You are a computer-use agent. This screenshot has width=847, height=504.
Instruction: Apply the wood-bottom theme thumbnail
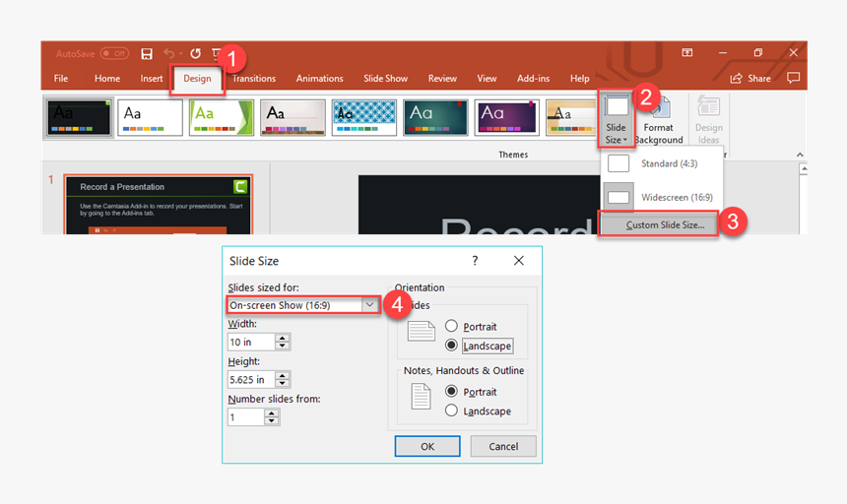click(293, 117)
